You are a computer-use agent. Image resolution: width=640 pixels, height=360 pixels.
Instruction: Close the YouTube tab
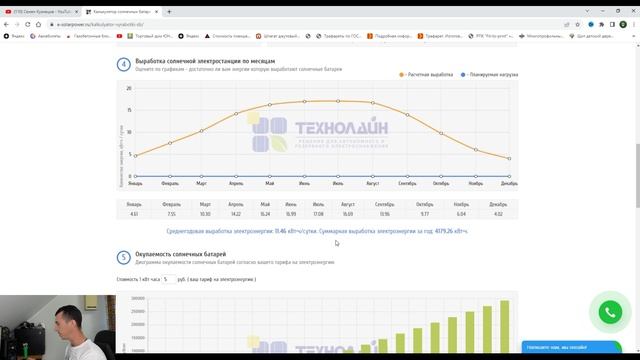tap(76, 12)
